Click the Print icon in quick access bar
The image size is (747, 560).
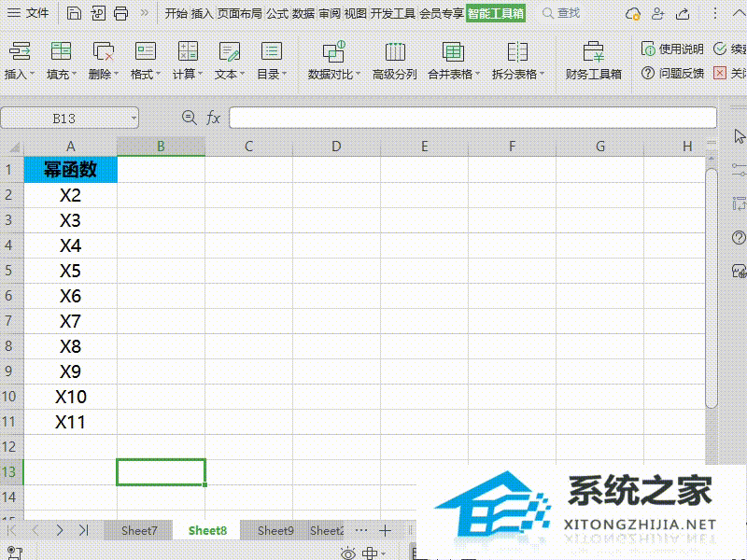click(120, 13)
